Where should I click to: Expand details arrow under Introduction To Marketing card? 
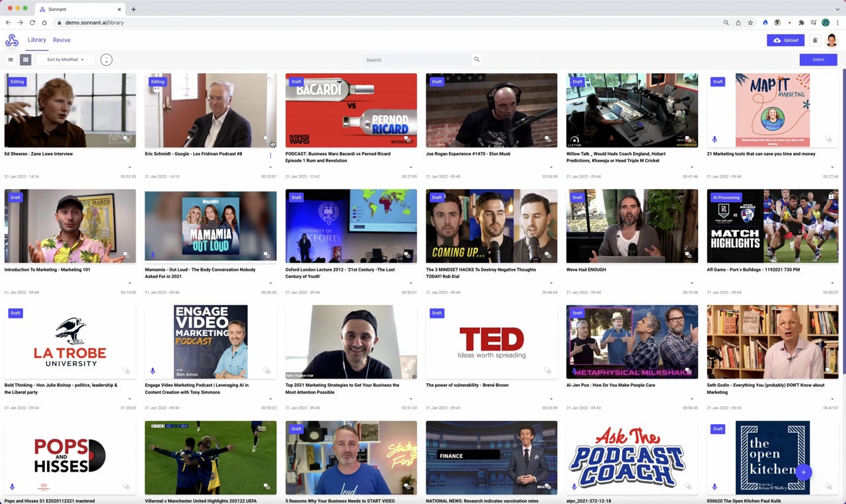130,283
